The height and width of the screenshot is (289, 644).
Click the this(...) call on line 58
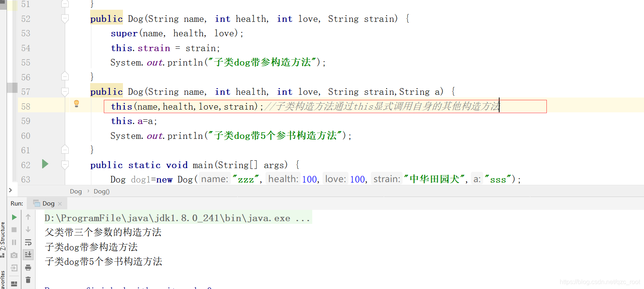tap(187, 106)
